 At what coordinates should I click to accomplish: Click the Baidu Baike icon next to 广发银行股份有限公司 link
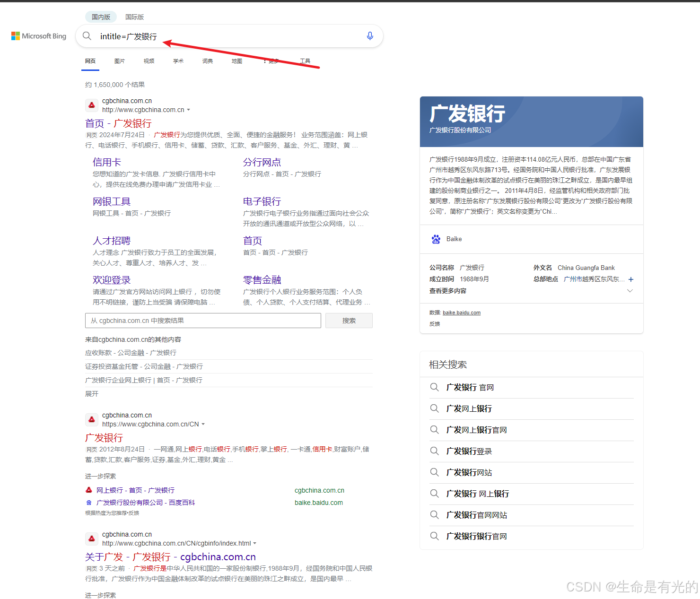tap(89, 503)
